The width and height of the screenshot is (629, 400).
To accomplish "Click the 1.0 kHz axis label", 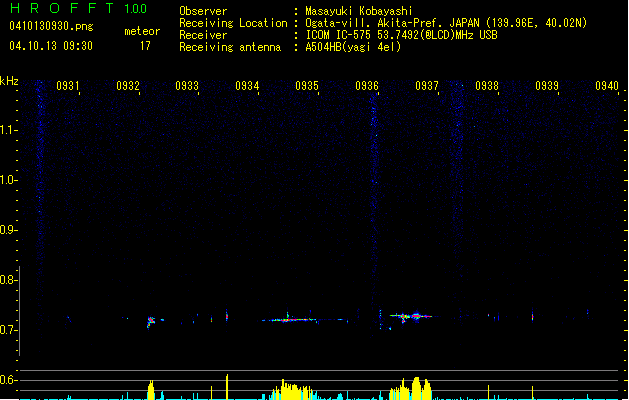I will coord(8,180).
